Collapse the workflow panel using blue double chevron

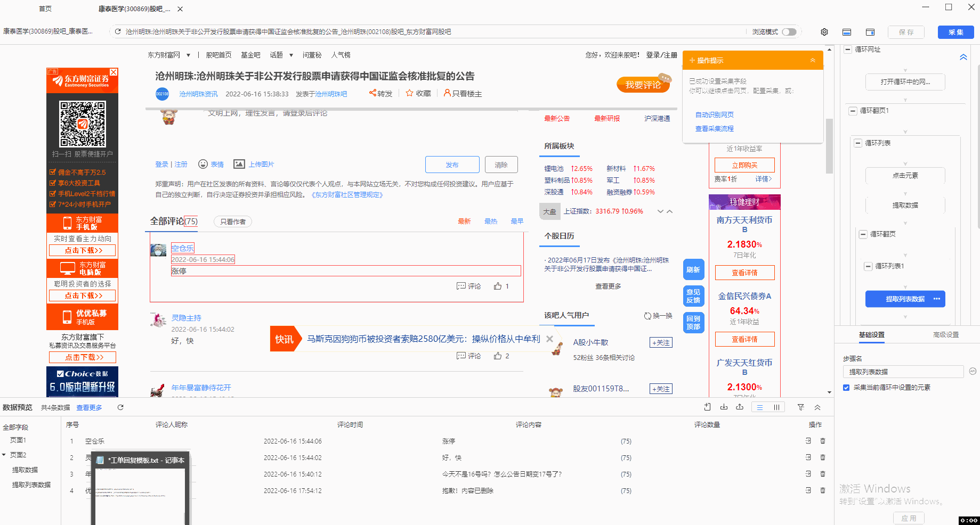(x=963, y=57)
